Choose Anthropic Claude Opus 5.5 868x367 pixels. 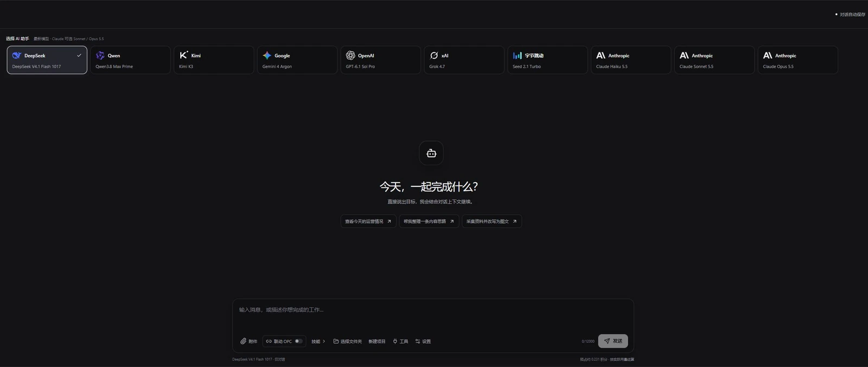click(x=798, y=60)
